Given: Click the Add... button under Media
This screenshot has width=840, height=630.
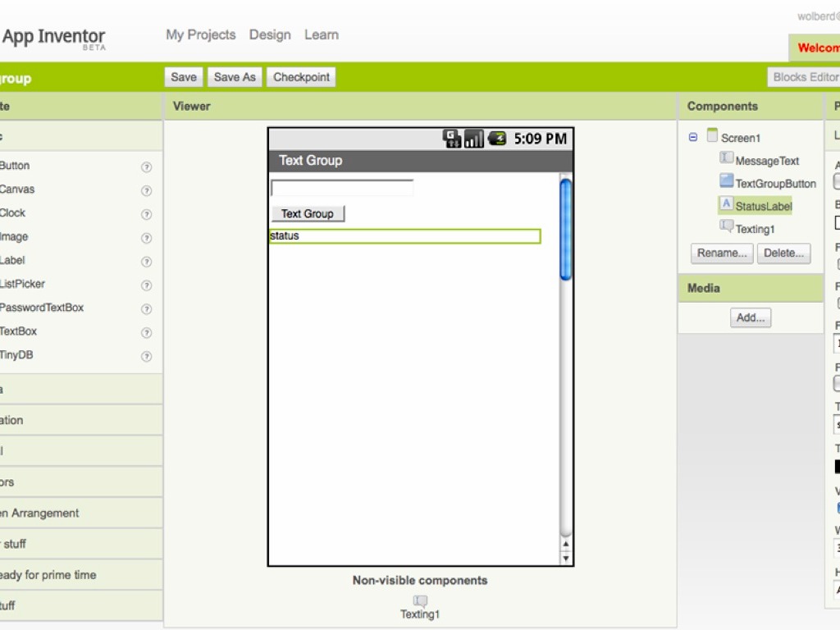Looking at the screenshot, I should click(x=750, y=317).
